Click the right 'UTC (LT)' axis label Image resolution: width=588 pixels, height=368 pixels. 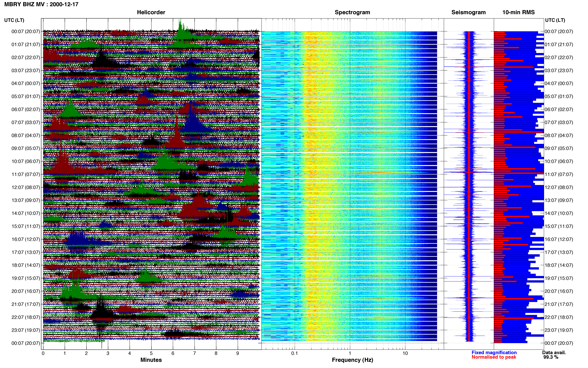(555, 20)
